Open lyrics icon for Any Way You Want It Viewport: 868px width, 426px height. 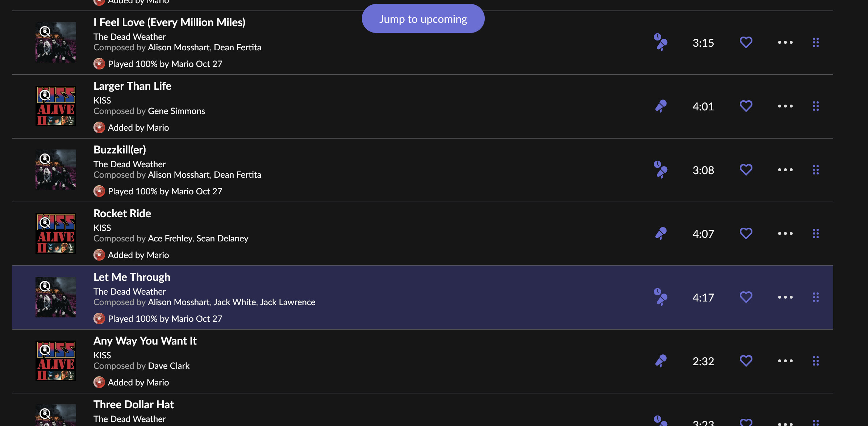661,361
